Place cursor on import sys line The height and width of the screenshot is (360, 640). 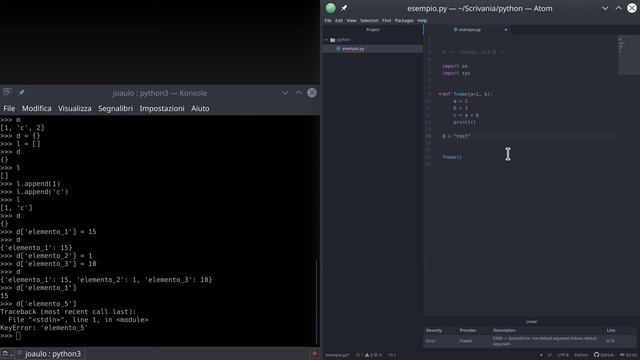pos(456,73)
